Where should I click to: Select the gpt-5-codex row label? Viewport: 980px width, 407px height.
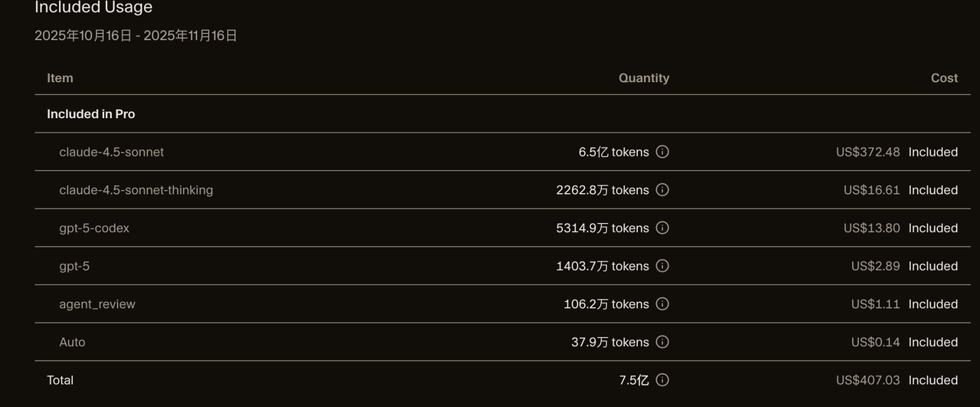point(94,228)
